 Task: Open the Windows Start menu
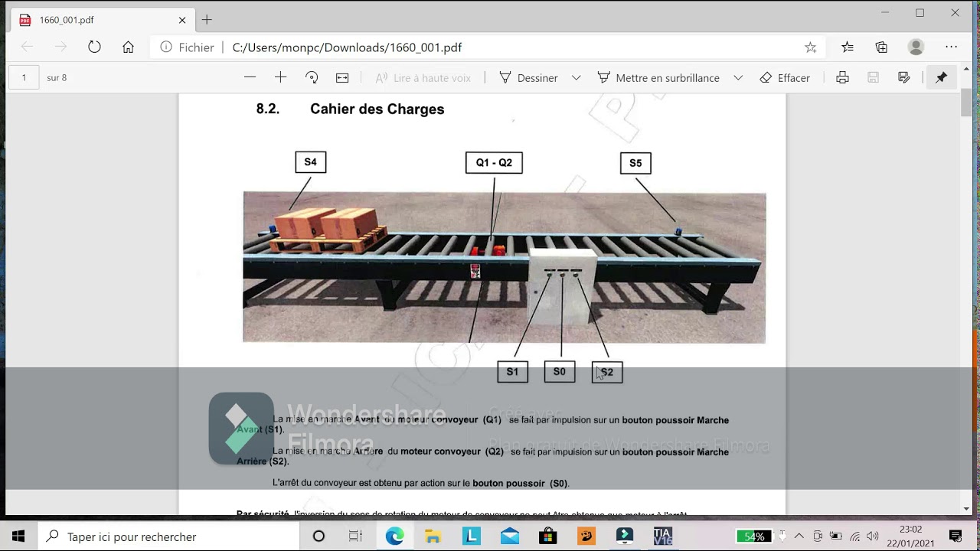tap(18, 536)
